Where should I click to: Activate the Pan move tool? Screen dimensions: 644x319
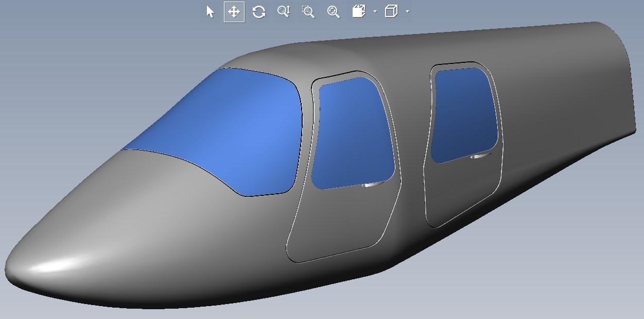click(x=234, y=11)
